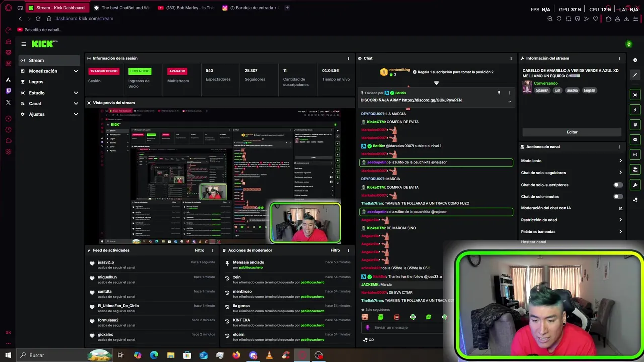The height and width of the screenshot is (362, 644).
Task: Open Microsoft Edge from the taskbar
Action: (154, 355)
